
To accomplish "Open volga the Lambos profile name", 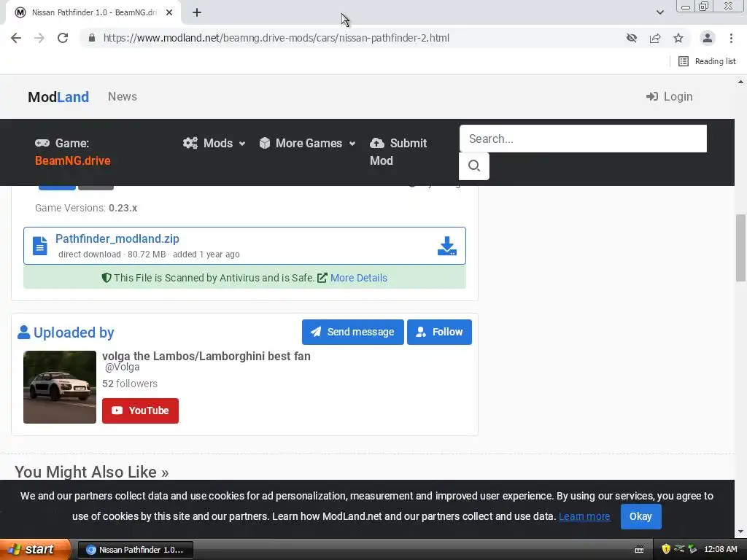I will (206, 356).
